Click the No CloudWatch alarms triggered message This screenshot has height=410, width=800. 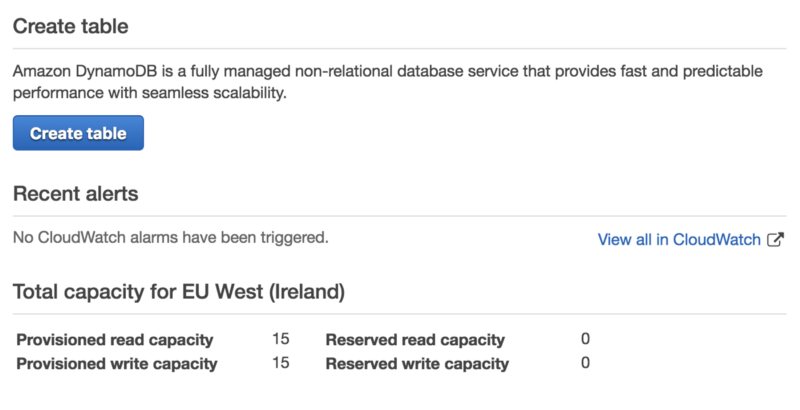170,238
